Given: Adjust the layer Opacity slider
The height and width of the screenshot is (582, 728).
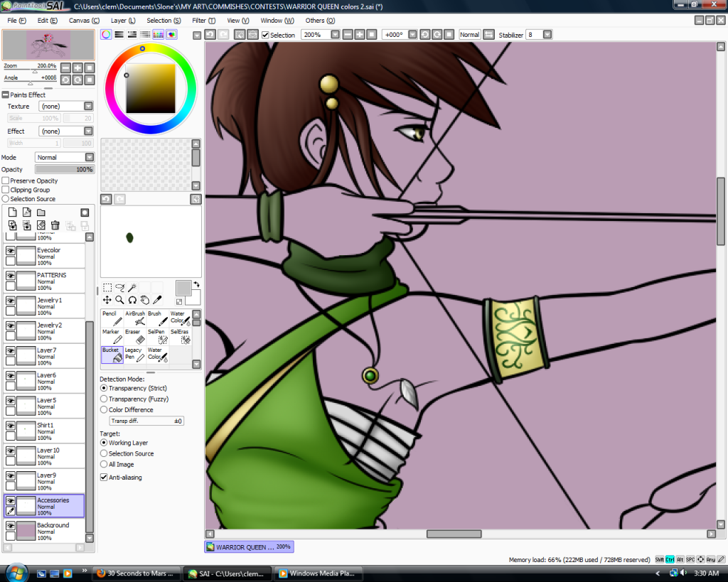Looking at the screenshot, I should pos(65,169).
